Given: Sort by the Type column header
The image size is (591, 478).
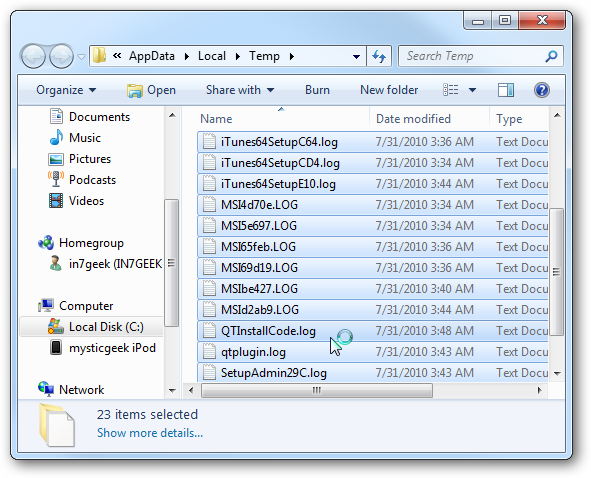Looking at the screenshot, I should coord(509,119).
